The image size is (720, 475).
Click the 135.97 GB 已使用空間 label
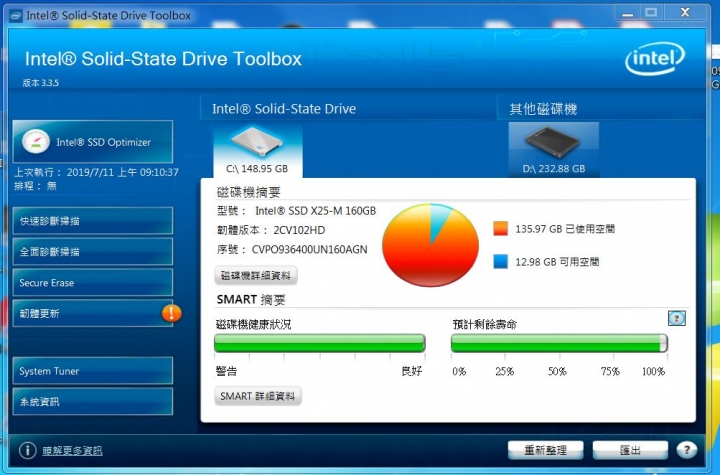565,229
